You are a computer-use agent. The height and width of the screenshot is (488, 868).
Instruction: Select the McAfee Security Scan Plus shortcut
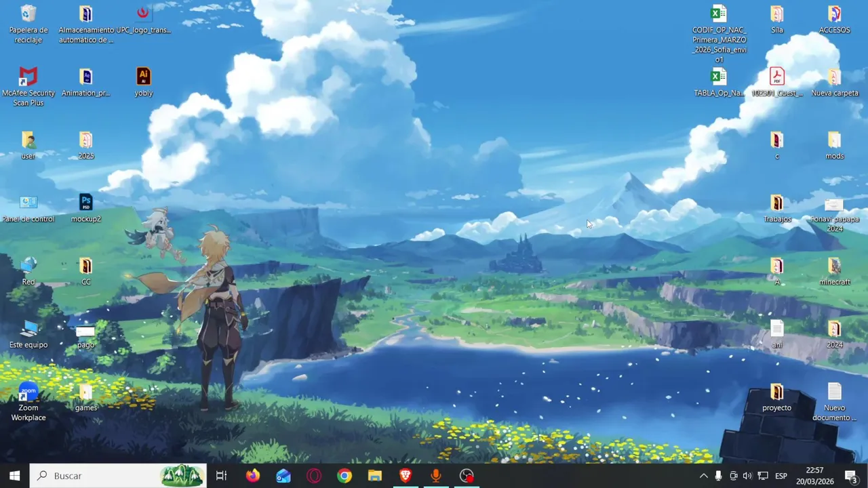pyautogui.click(x=28, y=87)
